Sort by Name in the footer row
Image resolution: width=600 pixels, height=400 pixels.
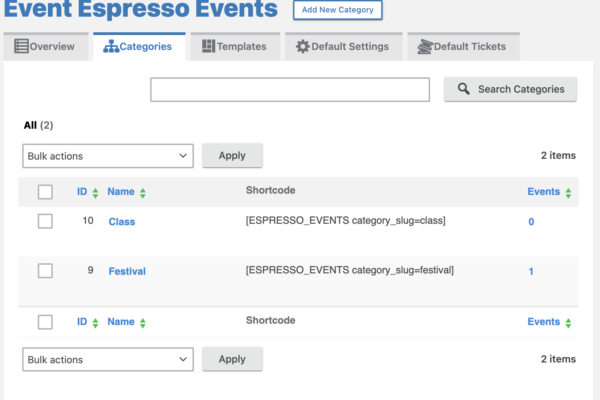127,322
